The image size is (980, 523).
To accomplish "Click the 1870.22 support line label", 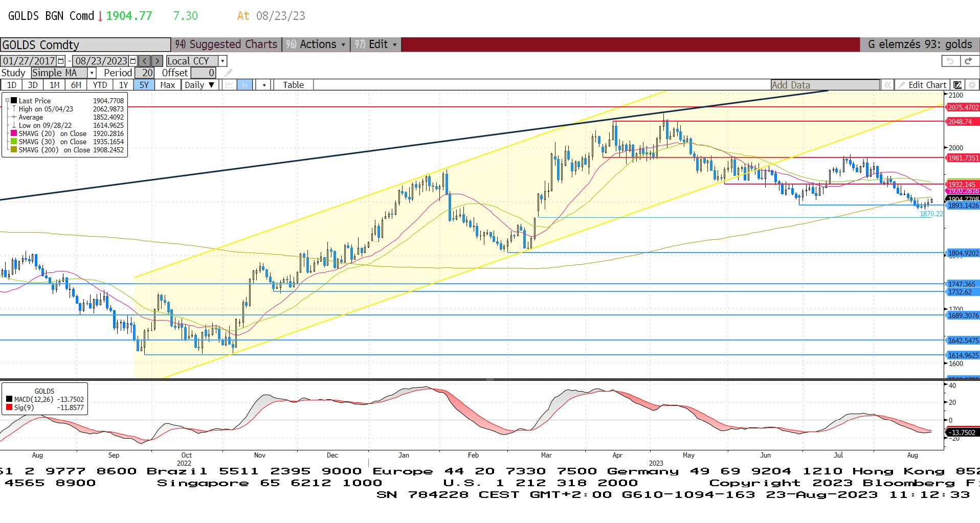I will (x=931, y=214).
